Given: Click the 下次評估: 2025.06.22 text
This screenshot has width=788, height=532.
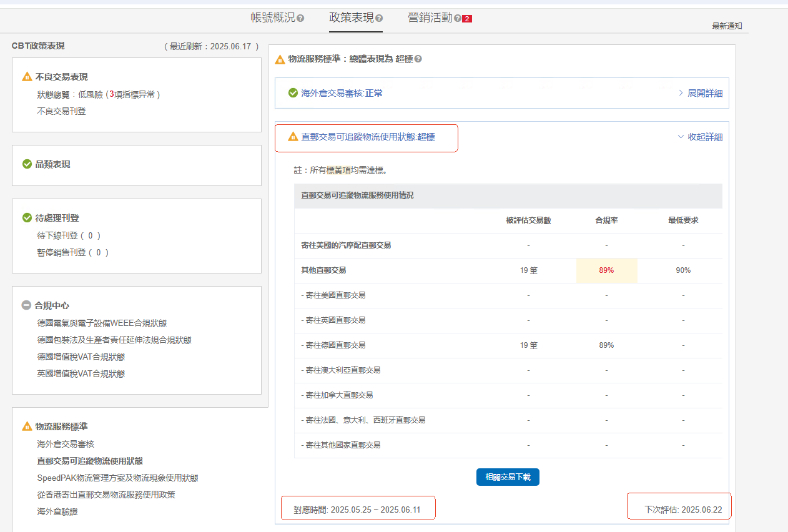Looking at the screenshot, I should click(683, 510).
